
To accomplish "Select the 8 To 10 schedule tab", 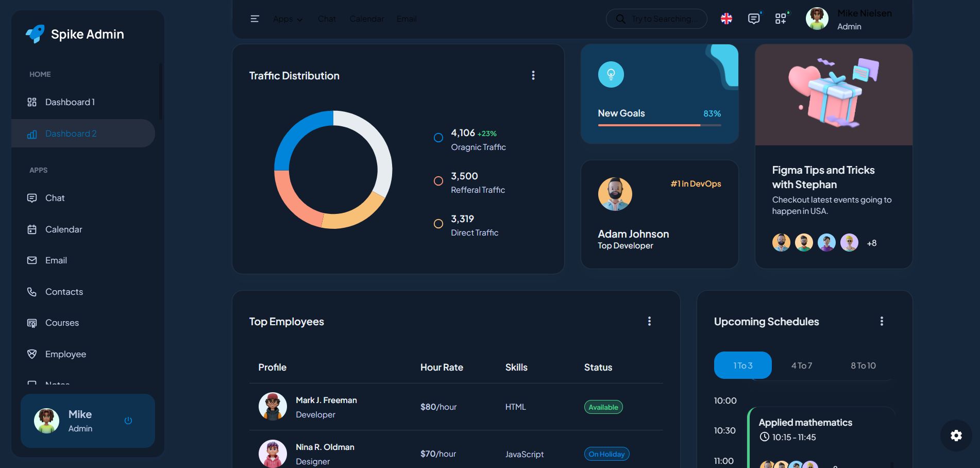I will point(863,365).
